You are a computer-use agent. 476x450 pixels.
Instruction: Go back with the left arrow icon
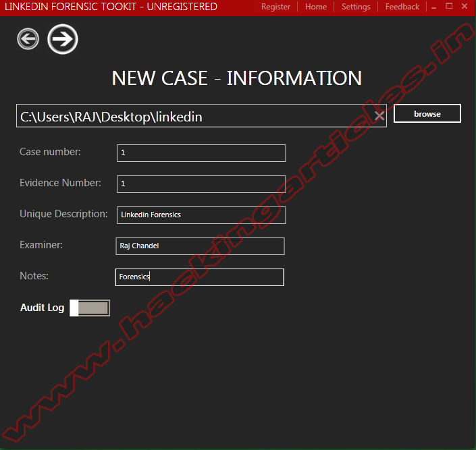28,39
